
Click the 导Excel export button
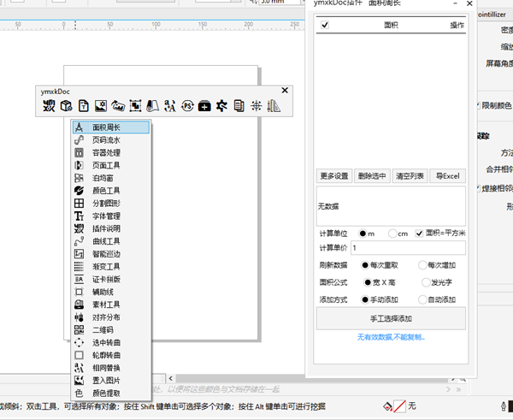pos(447,176)
